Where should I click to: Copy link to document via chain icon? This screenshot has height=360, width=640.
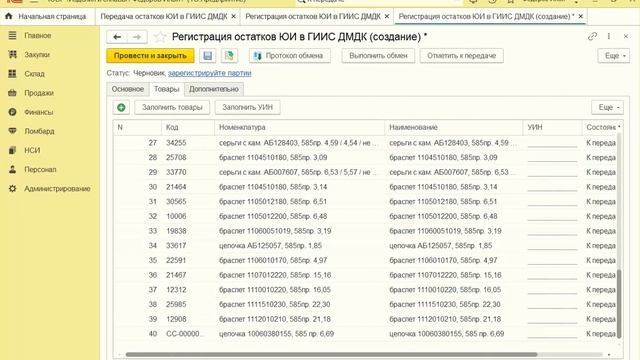tap(592, 36)
